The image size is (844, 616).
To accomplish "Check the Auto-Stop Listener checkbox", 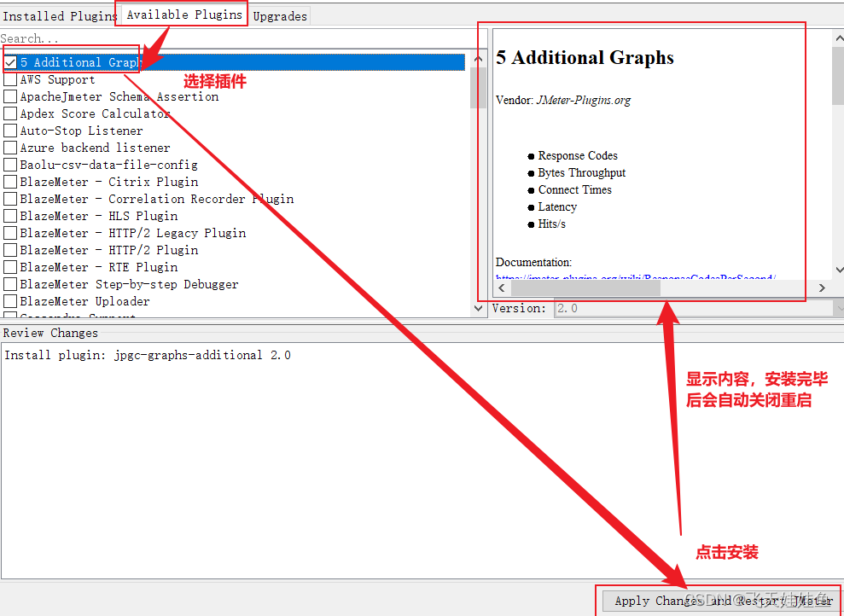I will coord(10,131).
